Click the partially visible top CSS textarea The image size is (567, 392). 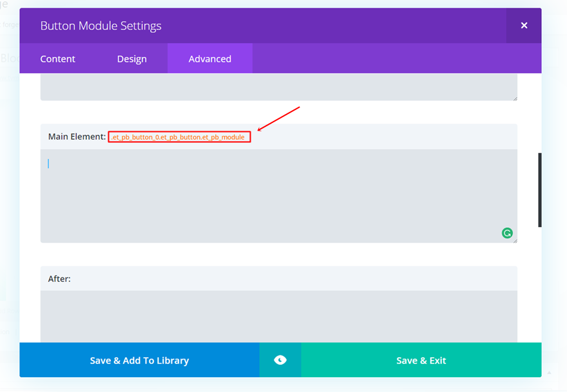coord(278,87)
